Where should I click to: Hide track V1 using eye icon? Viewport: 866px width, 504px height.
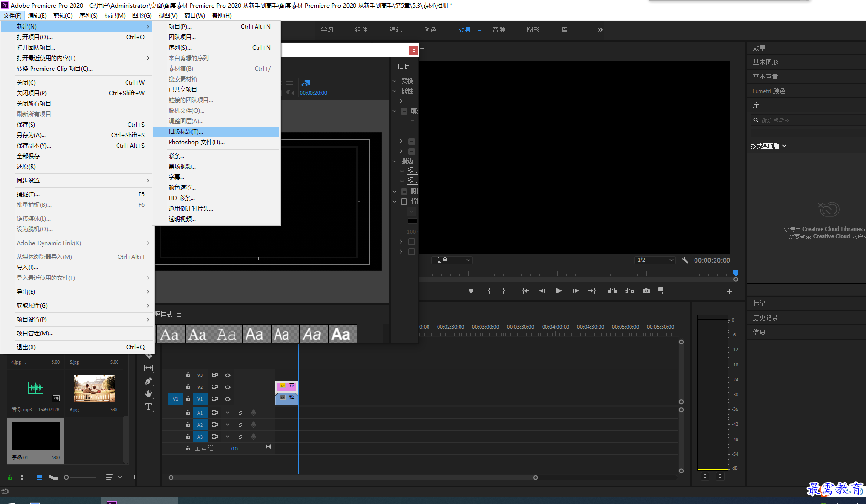click(228, 399)
